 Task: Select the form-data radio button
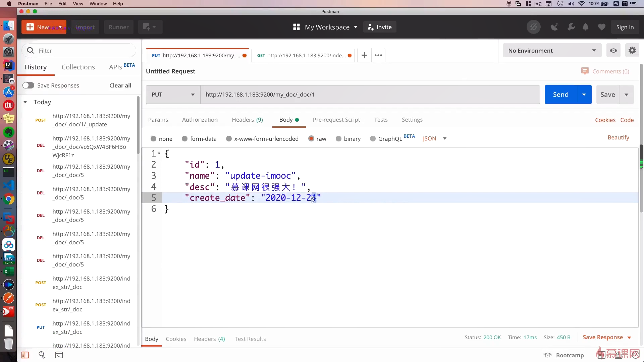click(184, 139)
